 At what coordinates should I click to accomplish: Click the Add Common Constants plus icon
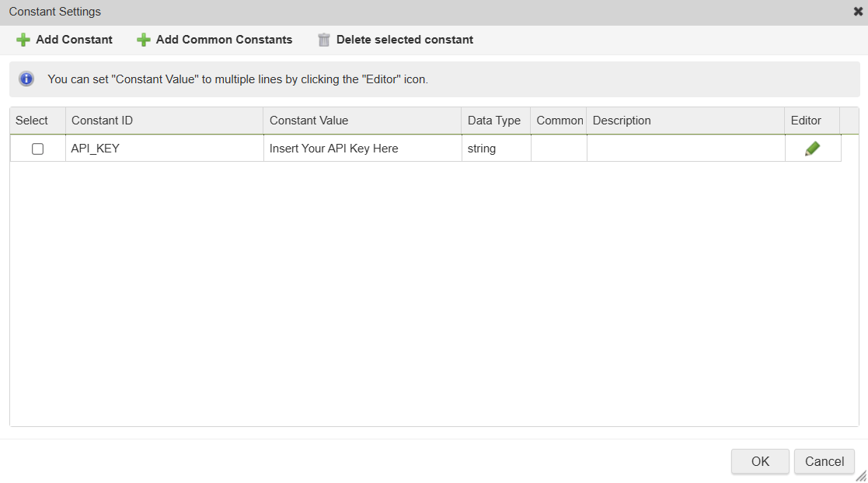(x=143, y=40)
